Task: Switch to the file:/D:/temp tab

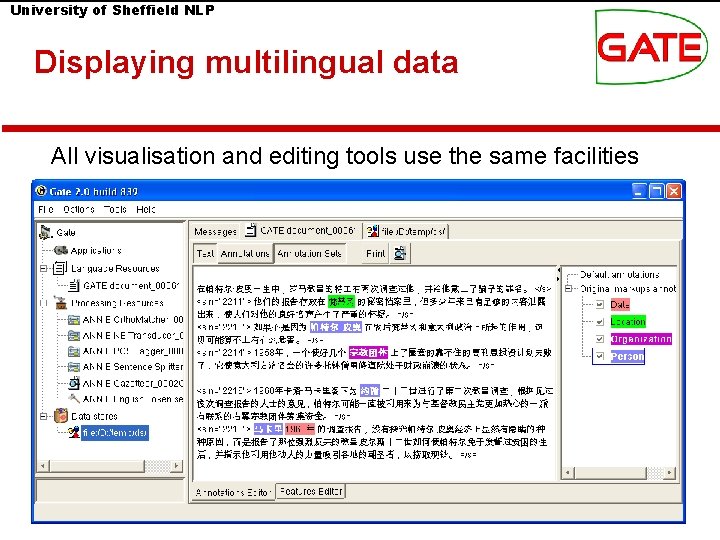Action: point(406,231)
